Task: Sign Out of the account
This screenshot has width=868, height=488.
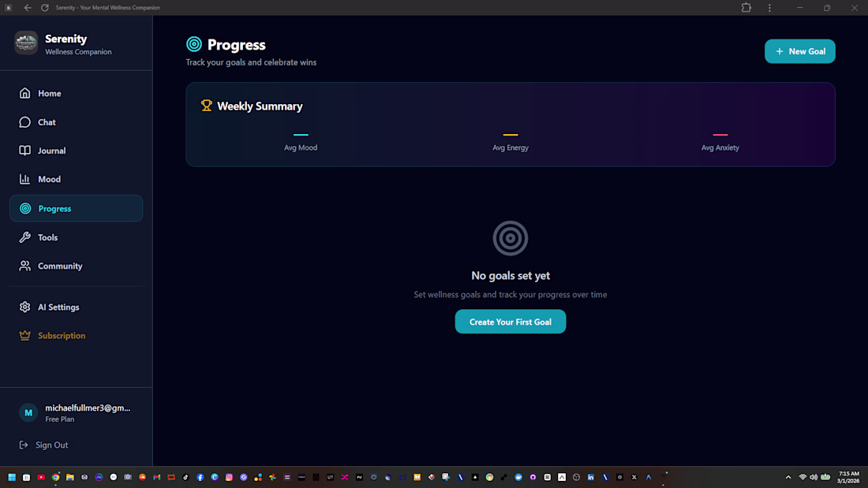Action: [43, 445]
